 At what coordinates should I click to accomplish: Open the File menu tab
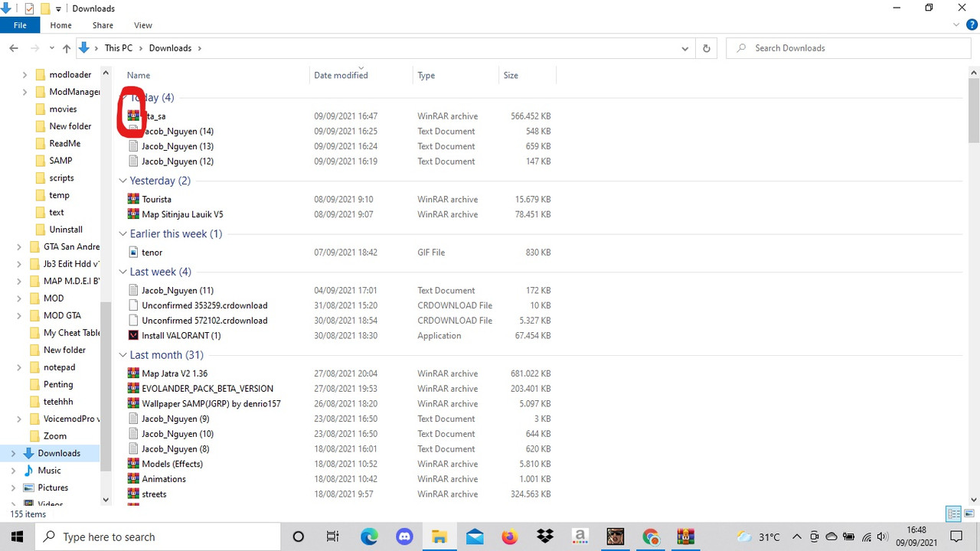click(20, 25)
